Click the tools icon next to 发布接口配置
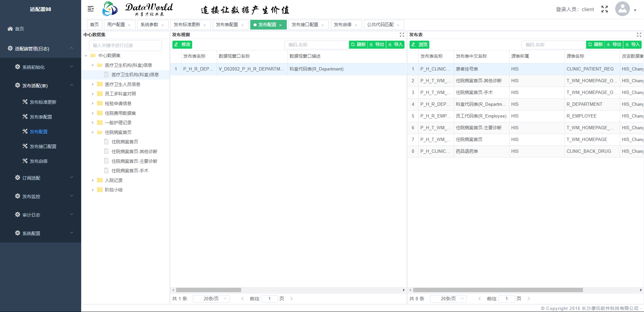The height and width of the screenshot is (312, 644). 25,146
